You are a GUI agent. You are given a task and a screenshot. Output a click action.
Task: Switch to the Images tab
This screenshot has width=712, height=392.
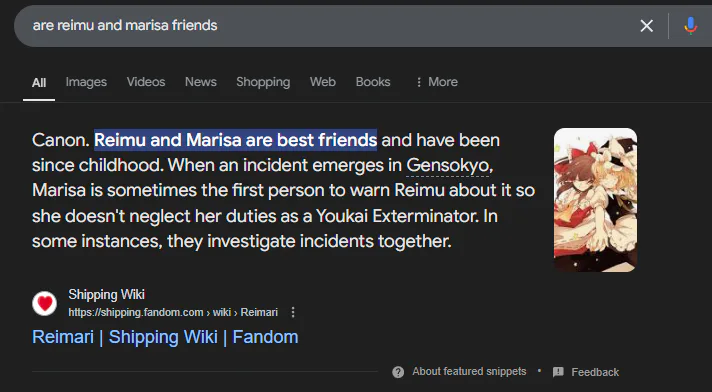[x=86, y=82]
